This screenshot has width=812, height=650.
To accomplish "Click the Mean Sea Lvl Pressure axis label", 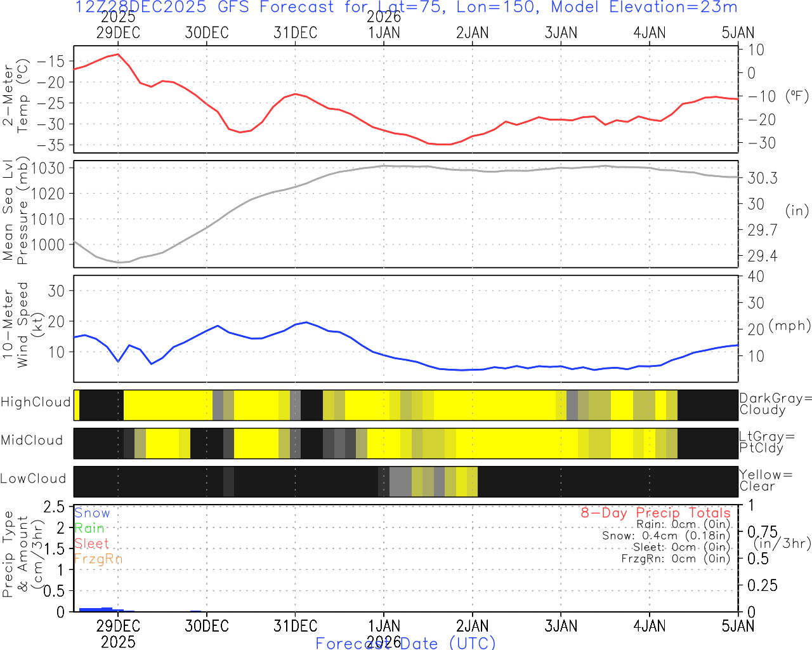I will [16, 211].
